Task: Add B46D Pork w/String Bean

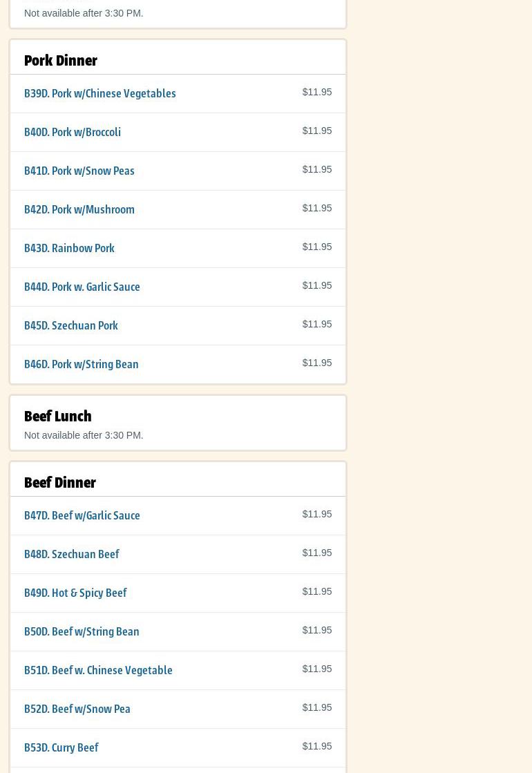Action: click(82, 364)
